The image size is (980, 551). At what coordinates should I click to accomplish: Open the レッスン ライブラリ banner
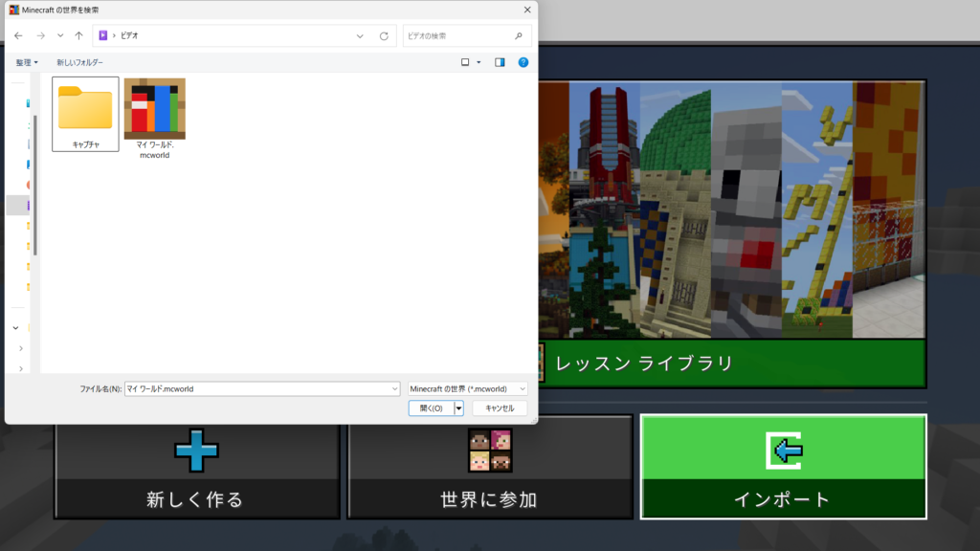[732, 364]
